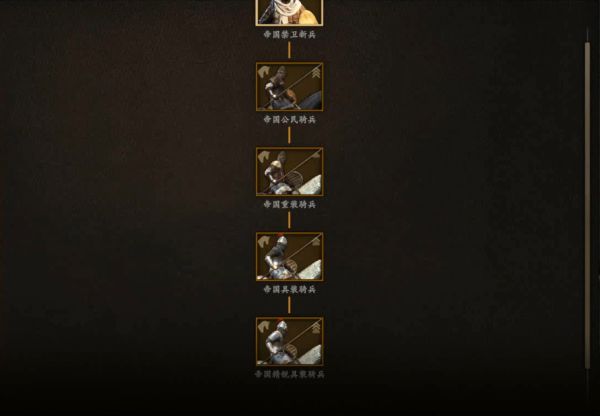This screenshot has width=600, height=416.
Task: Click the vertical scrollbar thumb on the right
Action: coord(587,206)
